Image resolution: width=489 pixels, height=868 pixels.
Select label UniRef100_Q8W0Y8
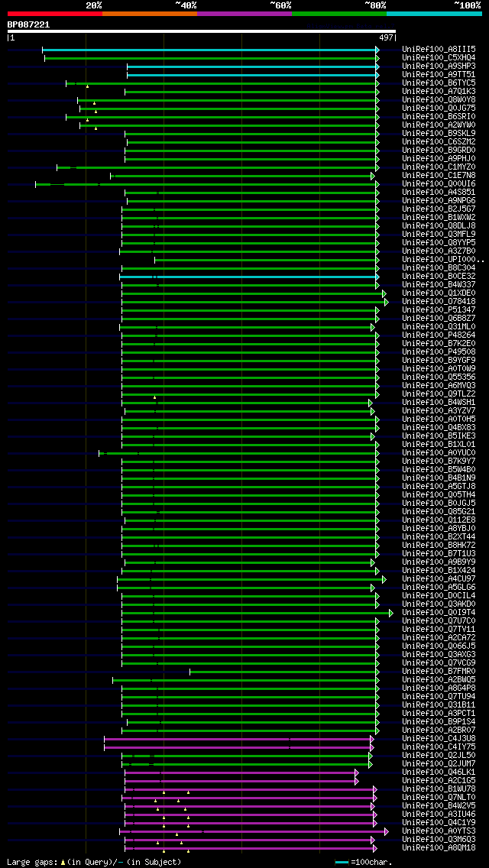(439, 100)
